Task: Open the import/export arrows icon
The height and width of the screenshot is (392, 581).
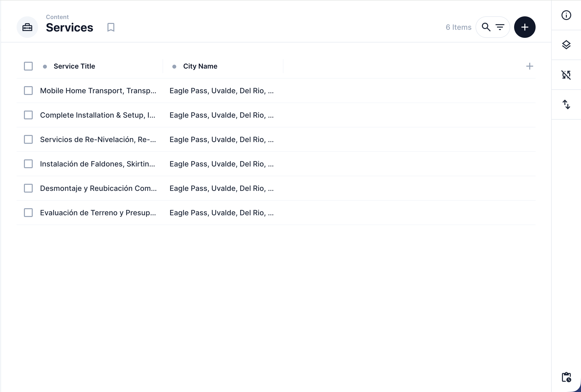Action: point(566,104)
